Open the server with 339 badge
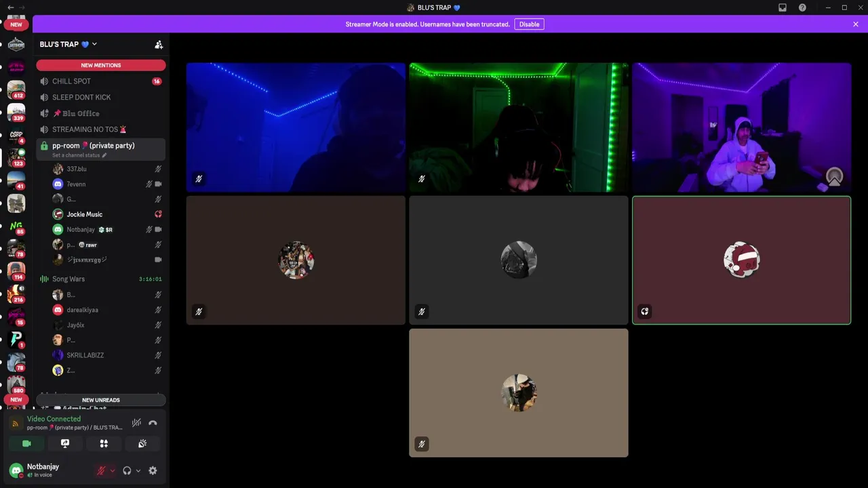Image resolution: width=868 pixels, height=488 pixels. point(16,111)
